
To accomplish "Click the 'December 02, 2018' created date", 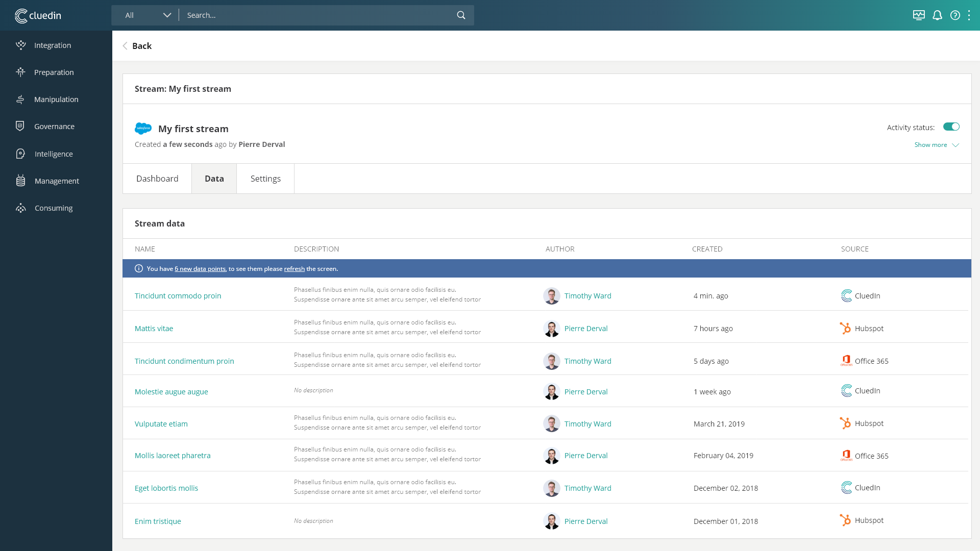I will tap(725, 488).
